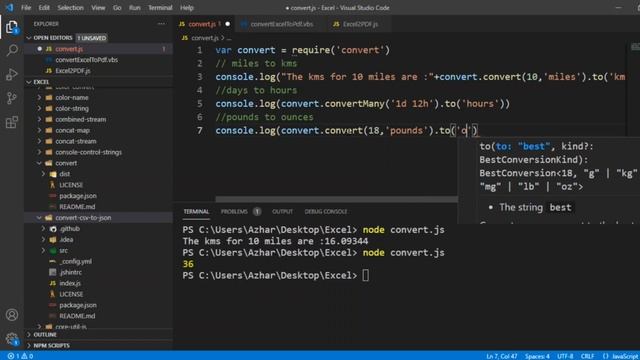Open the Edit menu
This screenshot has width=640, height=360.
[x=44, y=7]
